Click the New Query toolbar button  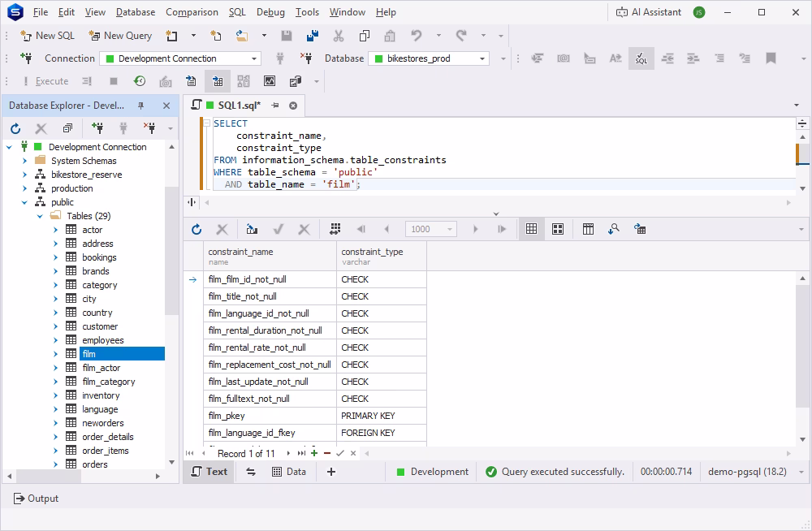click(x=120, y=36)
